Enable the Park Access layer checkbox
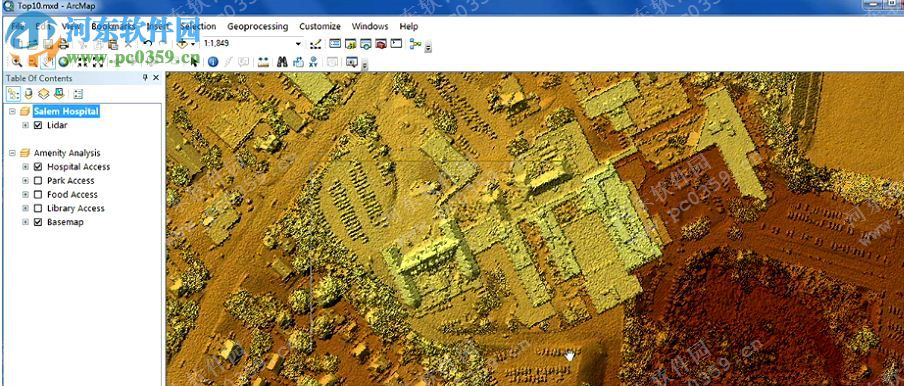Viewport: 904px width, 386px height. click(38, 180)
